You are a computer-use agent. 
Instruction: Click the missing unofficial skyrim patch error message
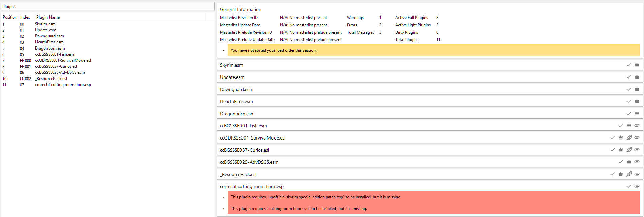(316, 197)
